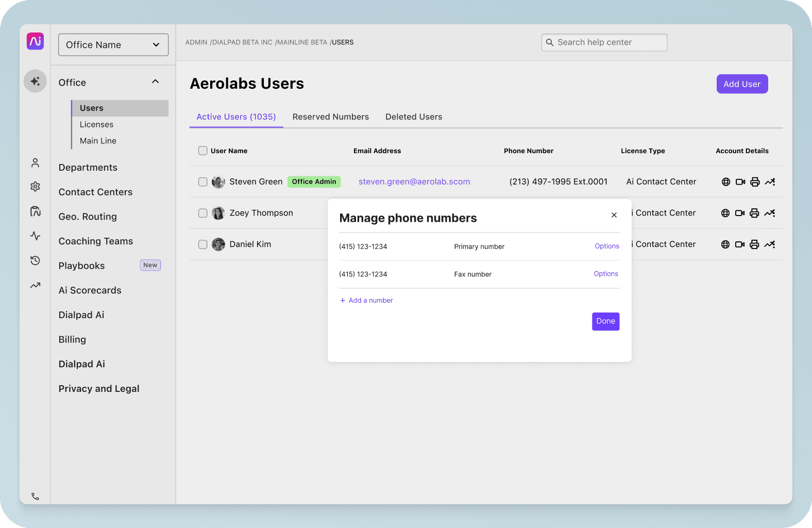Click the Search help center field
The width and height of the screenshot is (812, 528).
click(x=604, y=42)
